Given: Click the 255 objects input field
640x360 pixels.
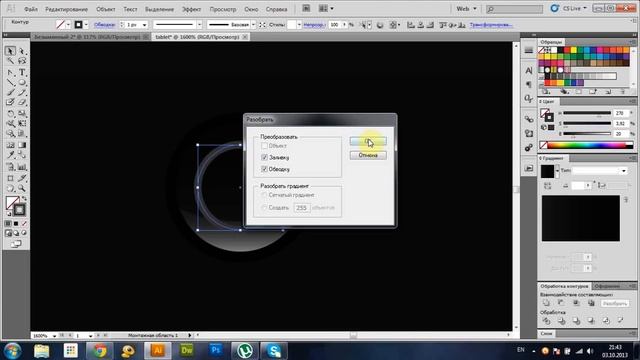Looking at the screenshot, I should tap(302, 208).
